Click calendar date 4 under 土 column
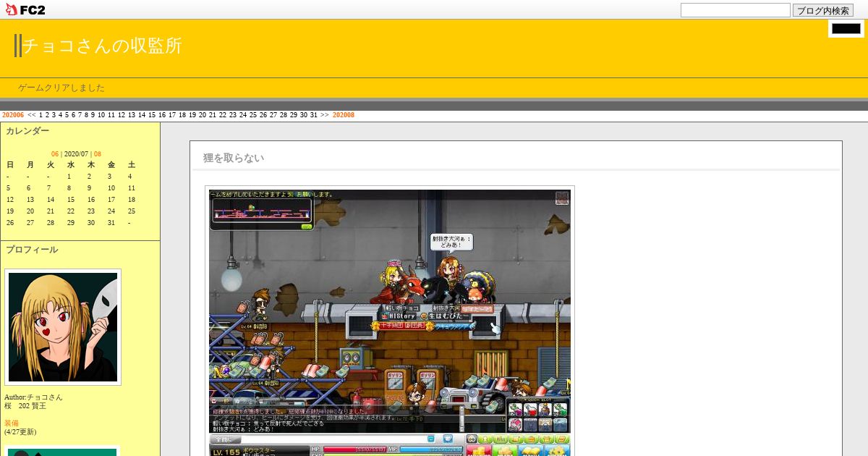This screenshot has height=456, width=868. click(x=130, y=177)
